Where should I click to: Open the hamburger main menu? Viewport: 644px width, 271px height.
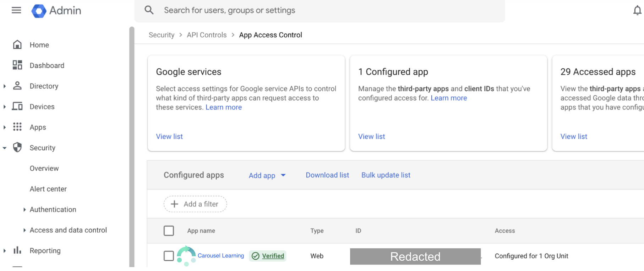click(16, 10)
